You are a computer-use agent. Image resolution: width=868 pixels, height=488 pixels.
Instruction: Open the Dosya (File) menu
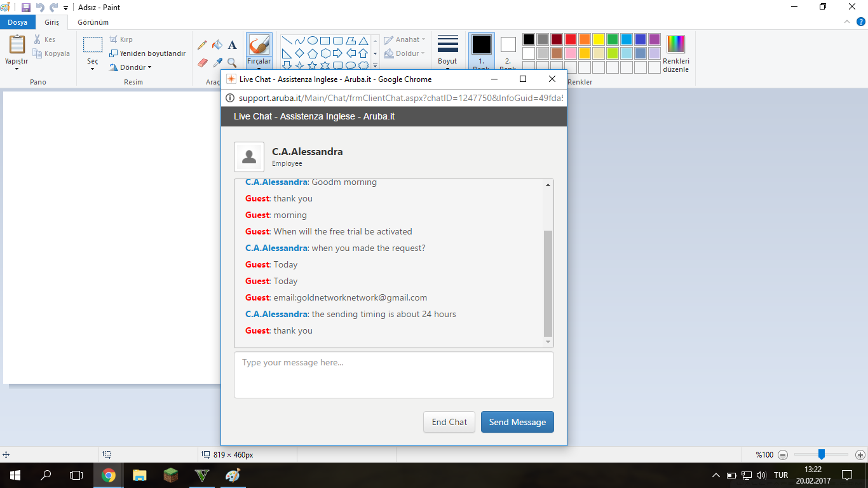coord(17,22)
